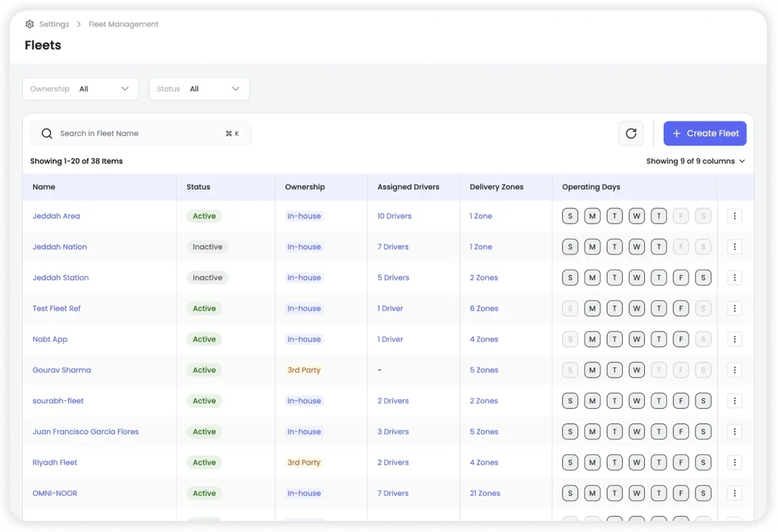This screenshot has height=532, width=778.
Task: Click the 3rd Party badge for Gourav Sharma
Action: [x=303, y=370]
